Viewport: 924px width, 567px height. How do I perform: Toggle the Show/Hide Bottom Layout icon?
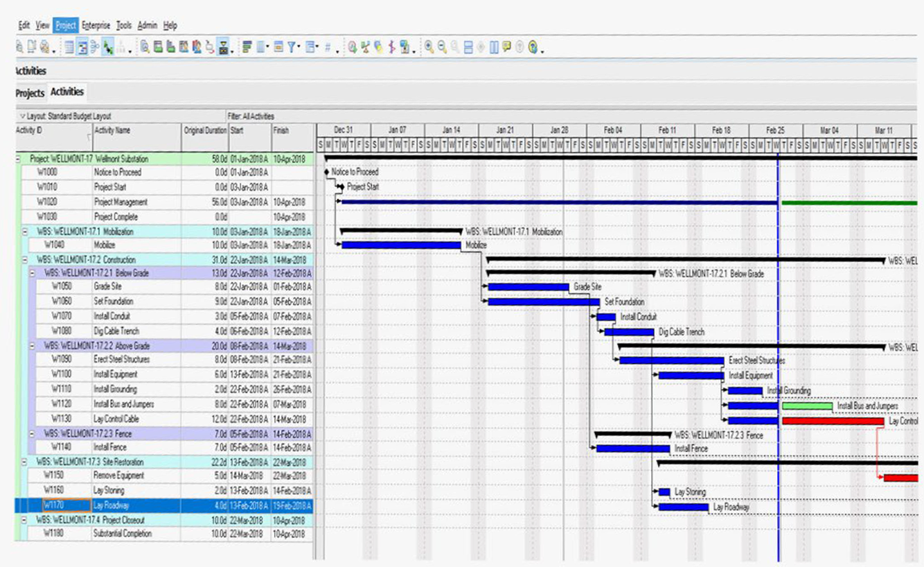[222, 48]
